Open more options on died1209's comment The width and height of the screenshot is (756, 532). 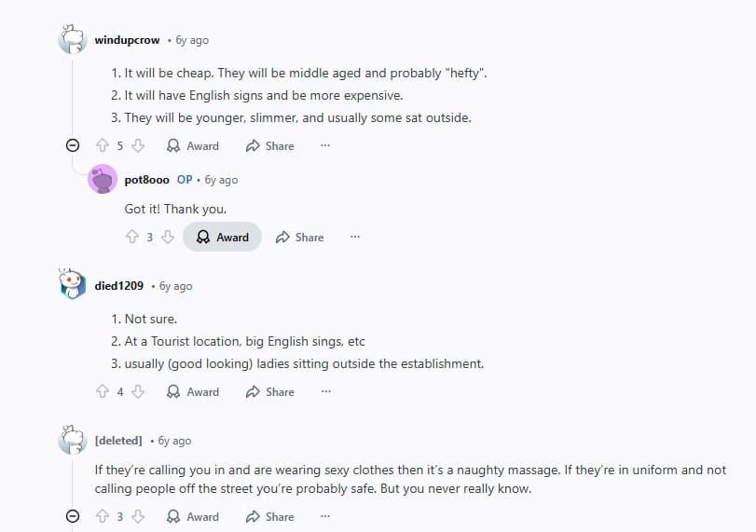tap(325, 392)
